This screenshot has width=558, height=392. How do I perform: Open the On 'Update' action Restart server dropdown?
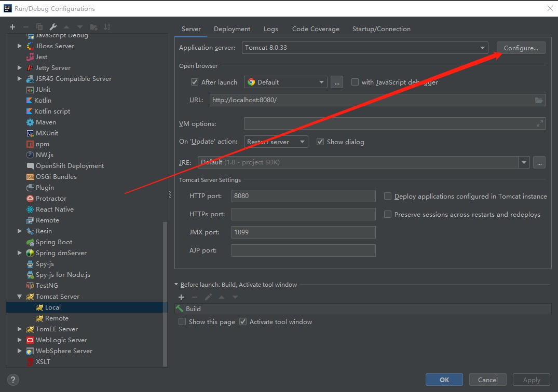276,142
